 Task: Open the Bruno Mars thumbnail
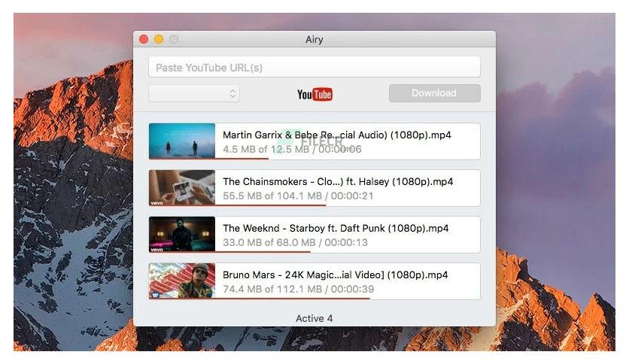[x=182, y=281]
